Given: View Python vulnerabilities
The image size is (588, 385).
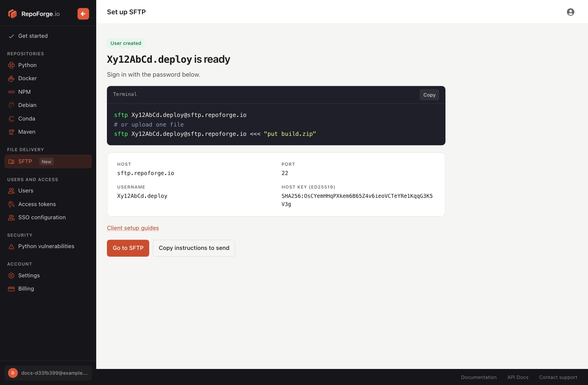Looking at the screenshot, I should [x=48, y=246].
